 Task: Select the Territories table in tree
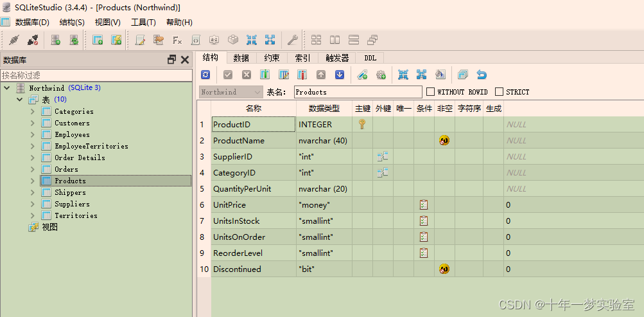(76, 215)
